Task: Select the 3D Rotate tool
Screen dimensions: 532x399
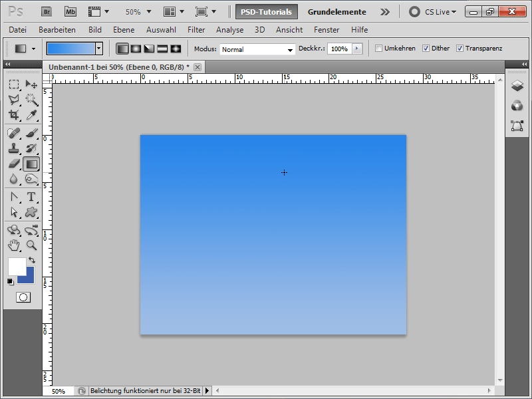Action: pos(14,230)
